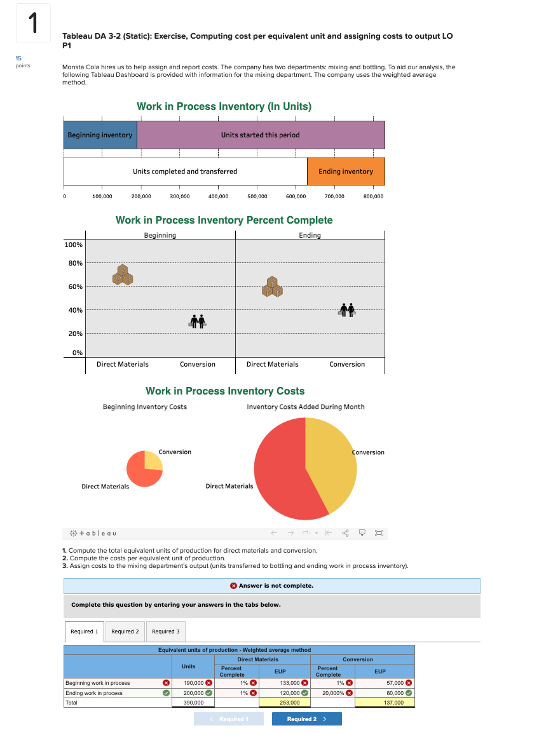Click the red error icon on the answer banner
This screenshot has height=756, width=539.
[x=235, y=586]
